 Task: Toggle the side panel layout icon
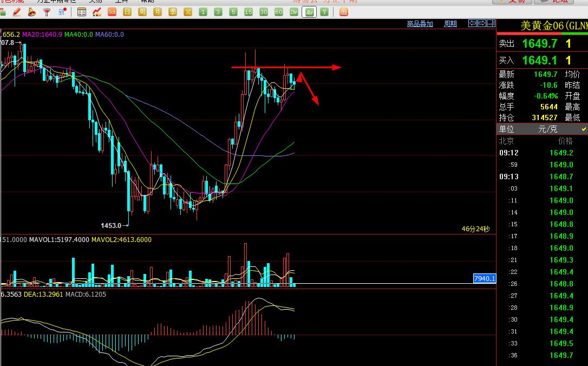click(491, 24)
